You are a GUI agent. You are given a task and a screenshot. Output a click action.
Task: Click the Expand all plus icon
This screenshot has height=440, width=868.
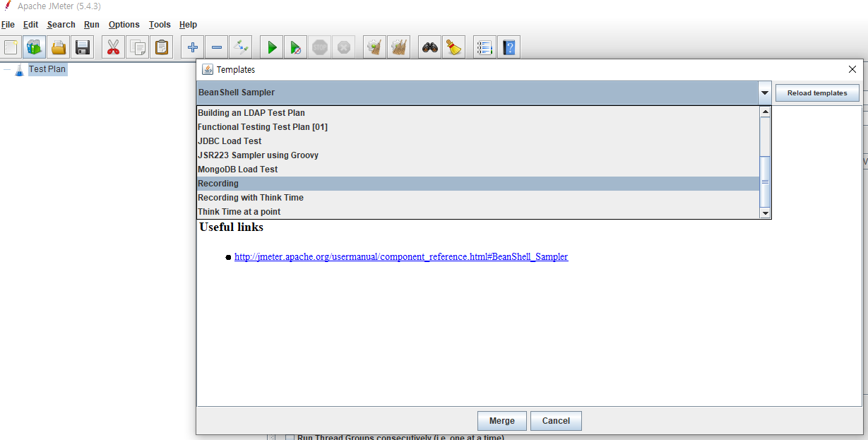pos(192,47)
